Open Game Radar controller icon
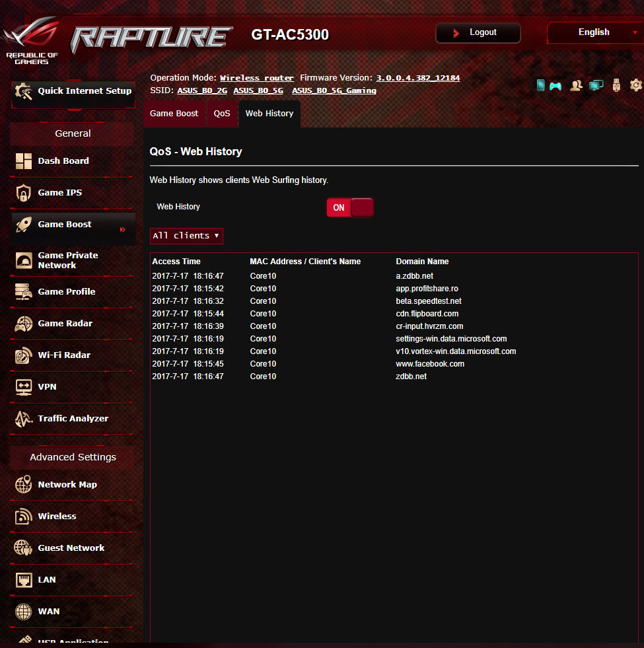 click(x=24, y=324)
